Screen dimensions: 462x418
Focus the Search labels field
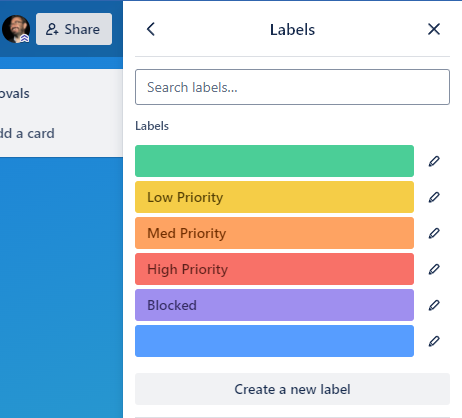click(x=292, y=87)
